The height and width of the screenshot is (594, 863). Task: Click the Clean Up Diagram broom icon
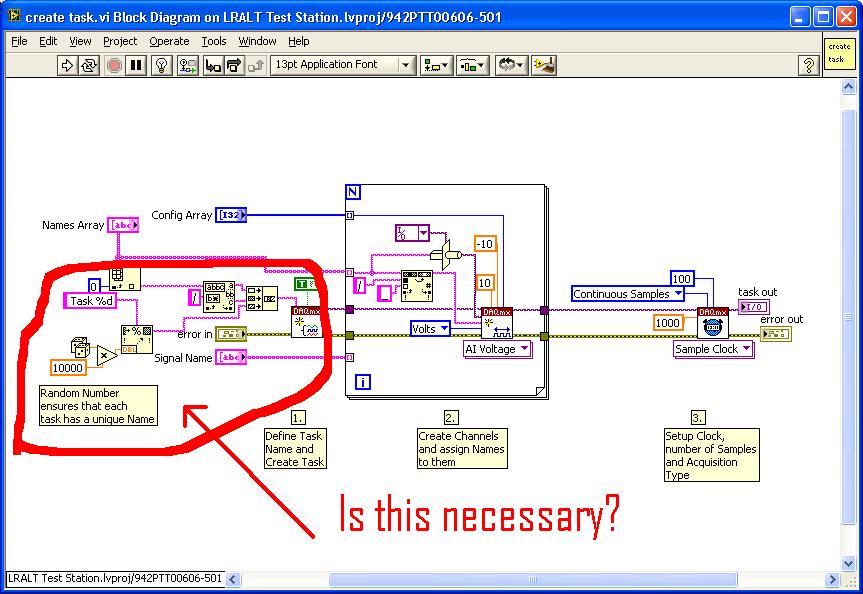544,66
